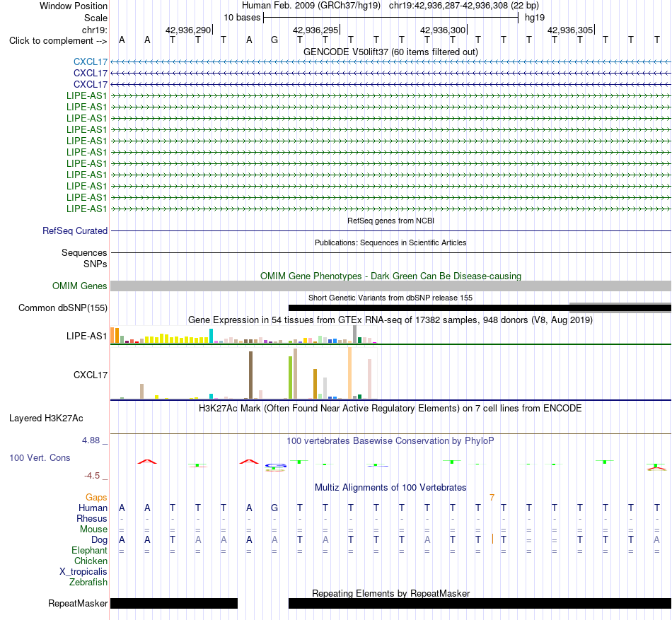672x620 pixels.
Task: Click the orange Gaps label
Action: click(x=96, y=497)
